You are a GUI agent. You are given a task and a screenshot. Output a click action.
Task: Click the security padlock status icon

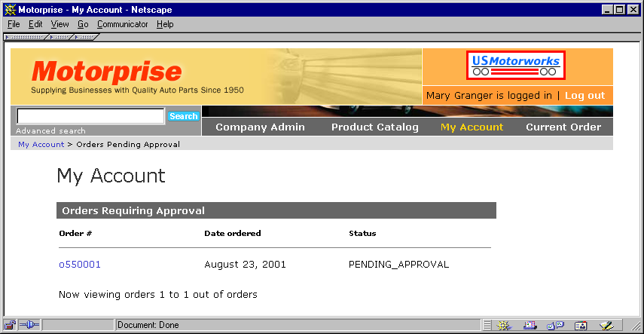coord(10,325)
